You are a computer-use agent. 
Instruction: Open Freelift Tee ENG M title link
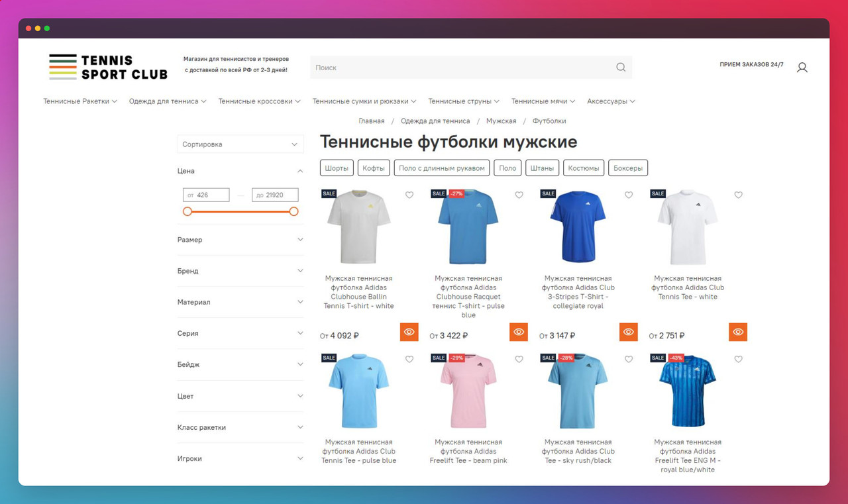tap(688, 456)
